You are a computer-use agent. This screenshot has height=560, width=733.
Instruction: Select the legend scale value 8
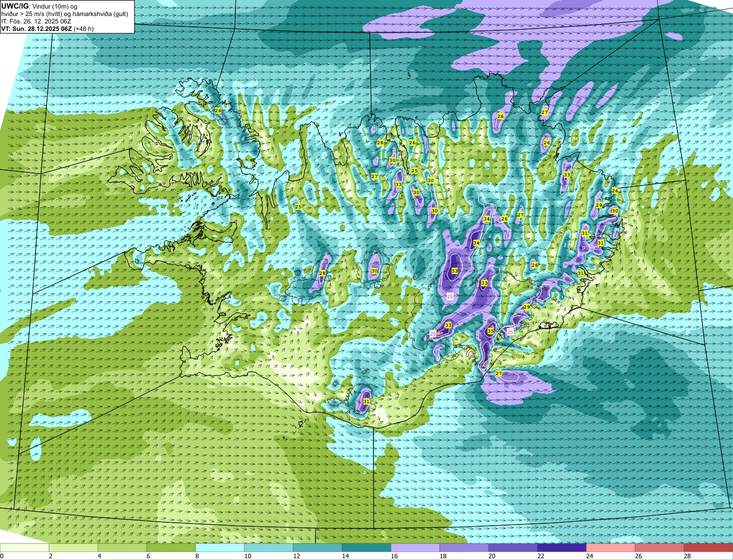tap(196, 556)
